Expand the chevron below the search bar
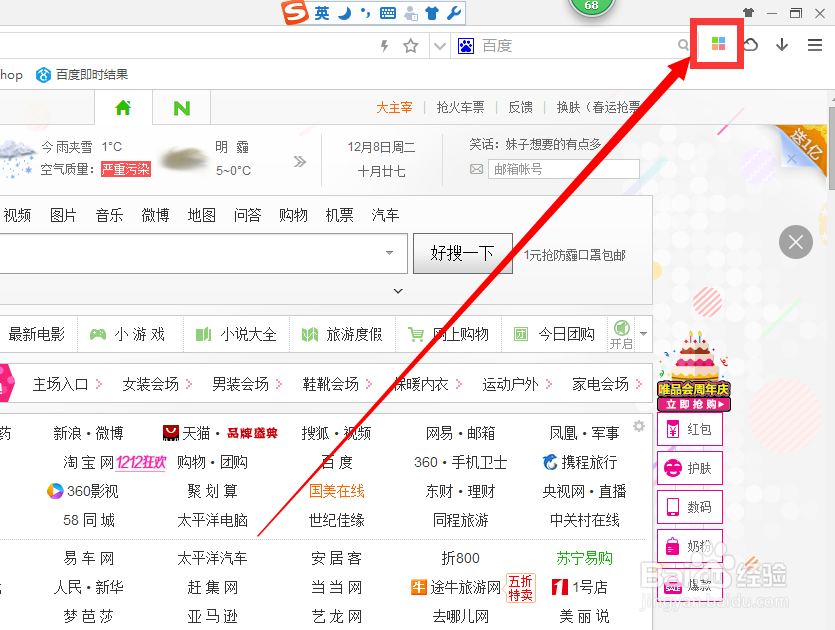 click(397, 291)
